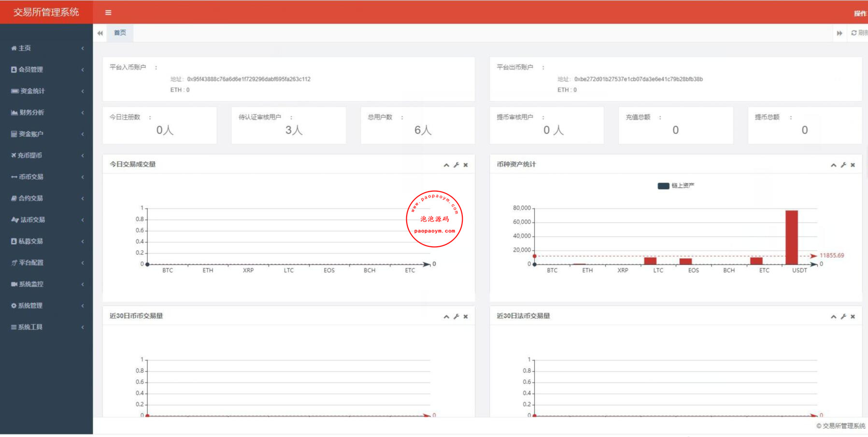Open wrench settings in 币种资产统计 panel
The image size is (868, 437).
coord(843,165)
